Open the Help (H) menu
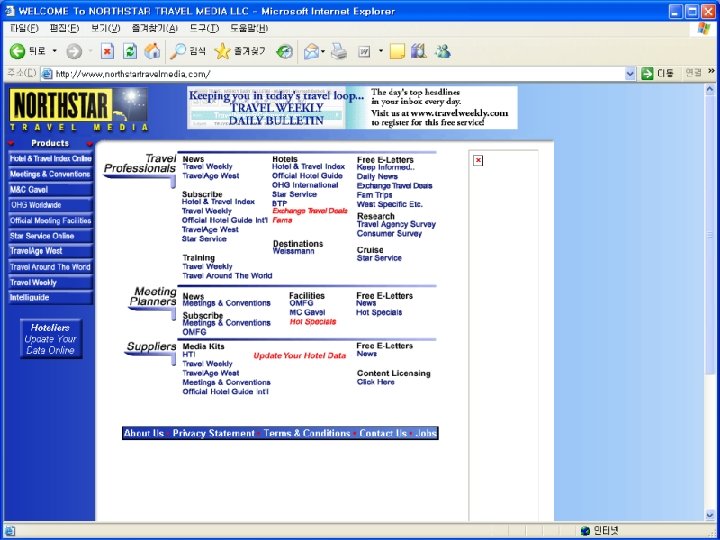This screenshot has width=720, height=540. click(249, 28)
